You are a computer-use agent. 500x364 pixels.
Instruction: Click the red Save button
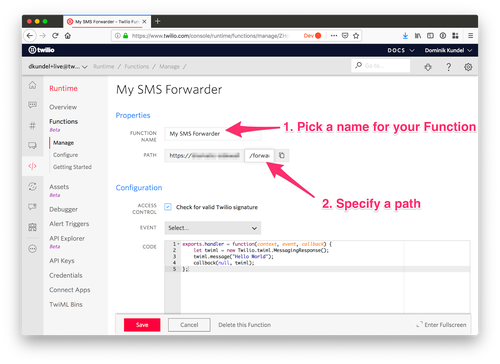pyautogui.click(x=142, y=325)
